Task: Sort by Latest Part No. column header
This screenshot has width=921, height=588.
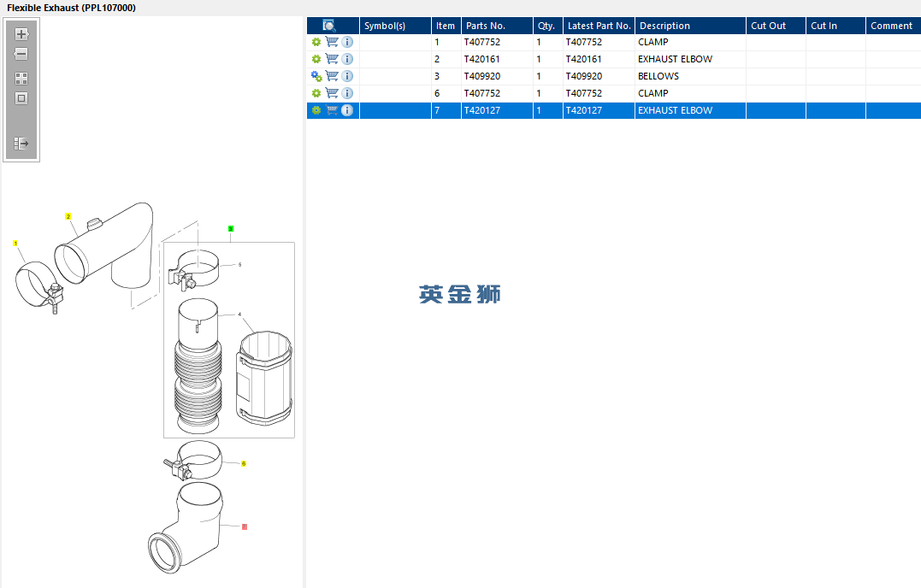Action: coord(599,26)
